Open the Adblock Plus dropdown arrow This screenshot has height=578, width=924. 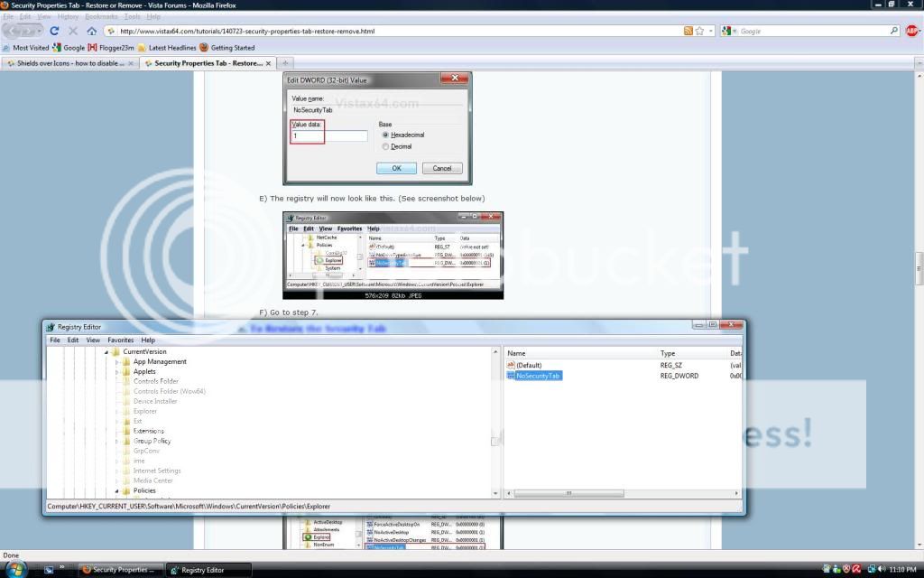click(919, 31)
